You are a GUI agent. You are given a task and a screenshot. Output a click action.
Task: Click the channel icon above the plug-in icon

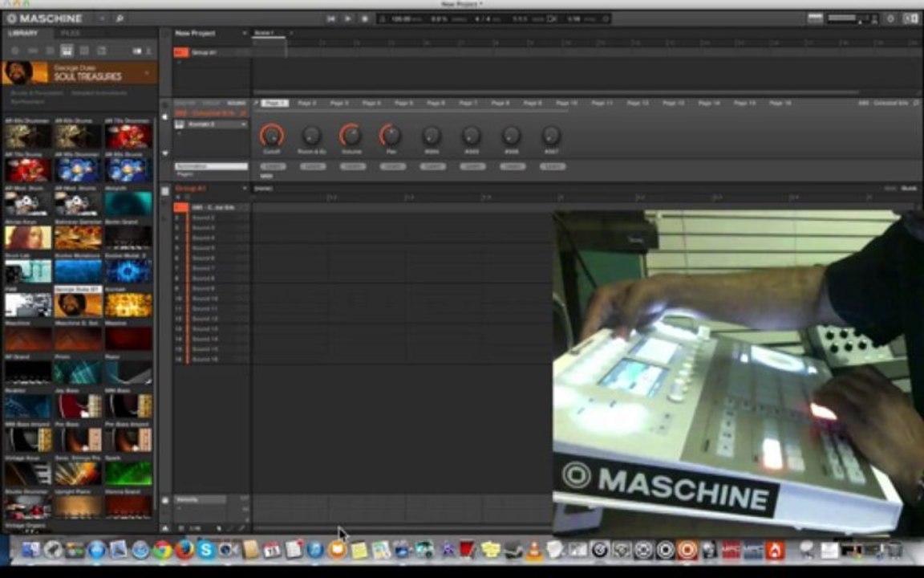165,104
